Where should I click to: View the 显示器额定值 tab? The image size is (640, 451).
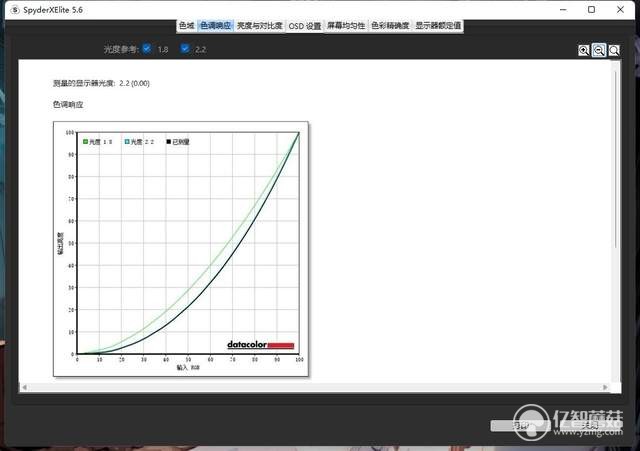tap(438, 26)
